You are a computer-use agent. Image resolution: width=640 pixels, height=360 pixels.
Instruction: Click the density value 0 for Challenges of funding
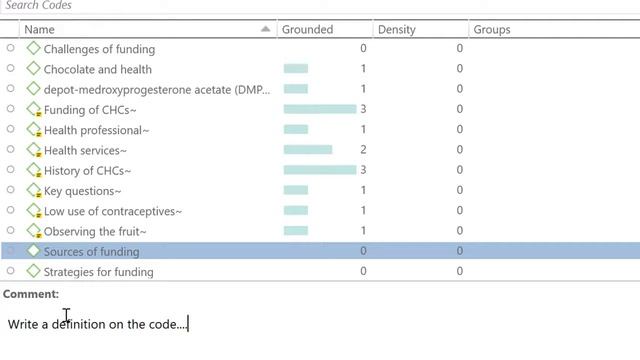pyautogui.click(x=460, y=48)
